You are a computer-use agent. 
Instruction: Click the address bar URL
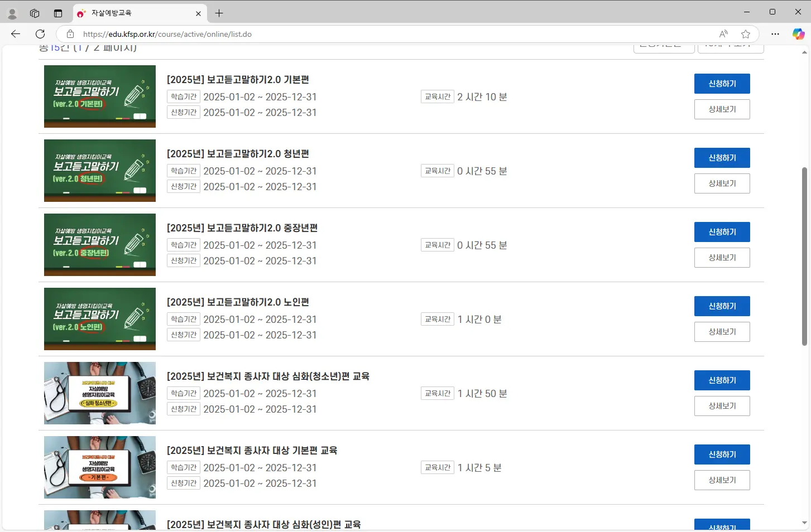[167, 34]
